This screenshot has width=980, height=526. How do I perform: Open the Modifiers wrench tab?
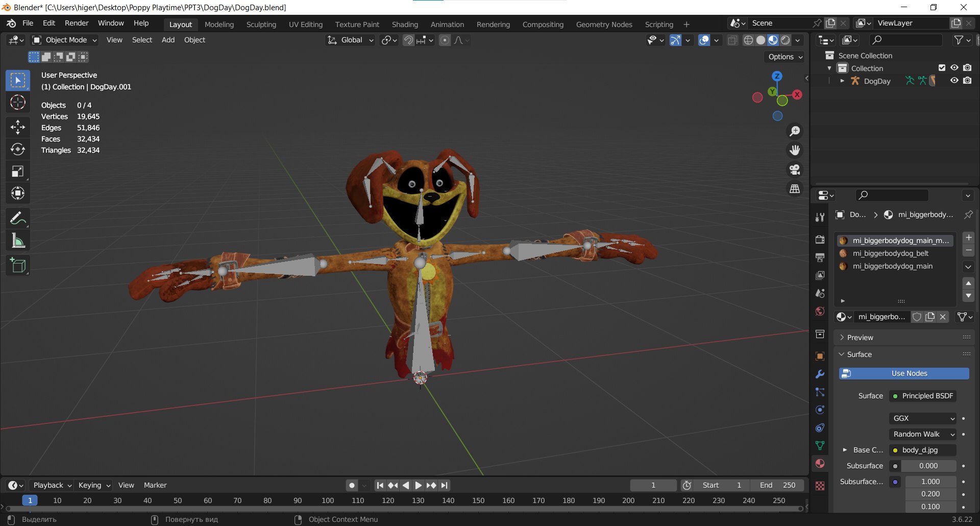click(x=820, y=374)
